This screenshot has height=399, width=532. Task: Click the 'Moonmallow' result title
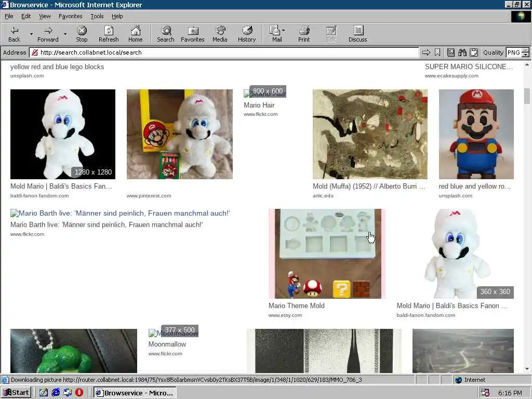167,344
